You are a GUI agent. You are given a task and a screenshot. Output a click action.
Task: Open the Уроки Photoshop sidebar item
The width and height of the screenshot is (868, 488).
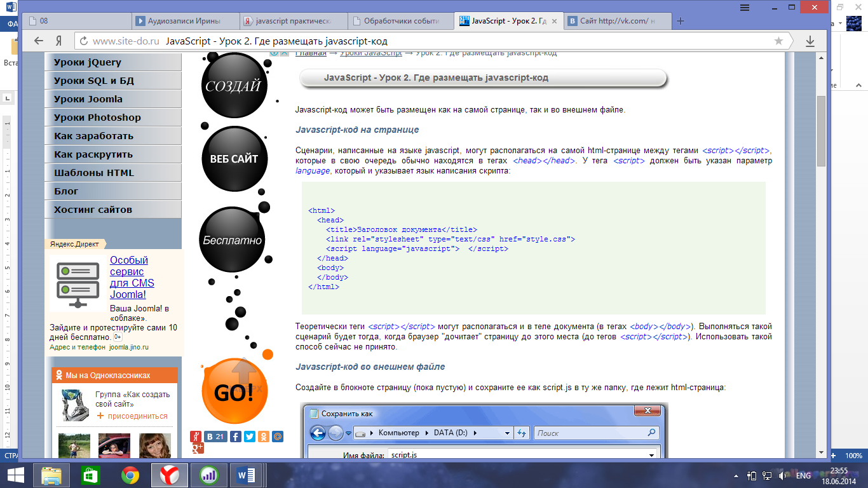(113, 118)
